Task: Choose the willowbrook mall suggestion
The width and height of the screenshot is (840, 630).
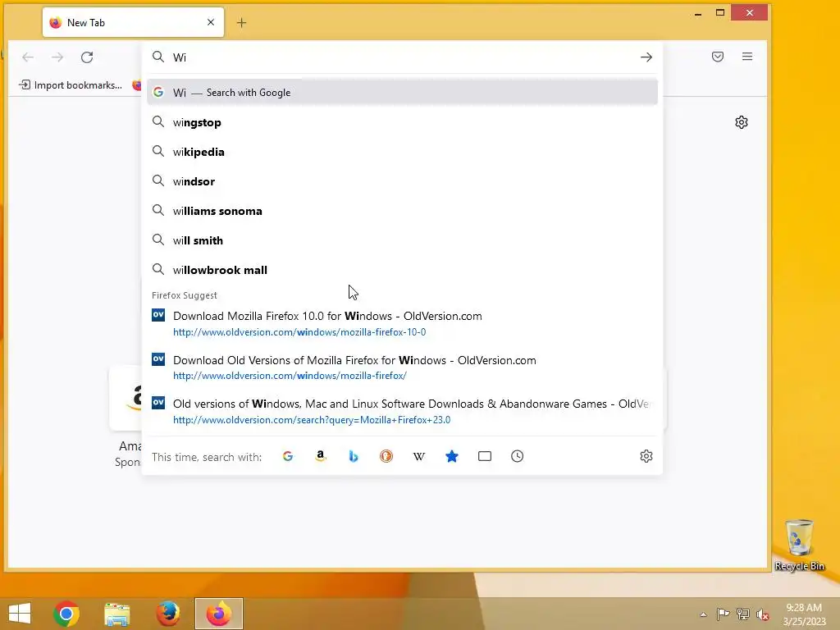Action: pos(402,270)
